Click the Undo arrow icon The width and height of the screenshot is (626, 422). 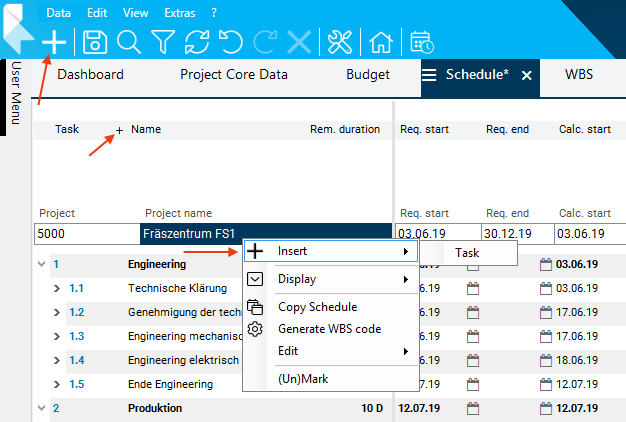click(x=231, y=42)
